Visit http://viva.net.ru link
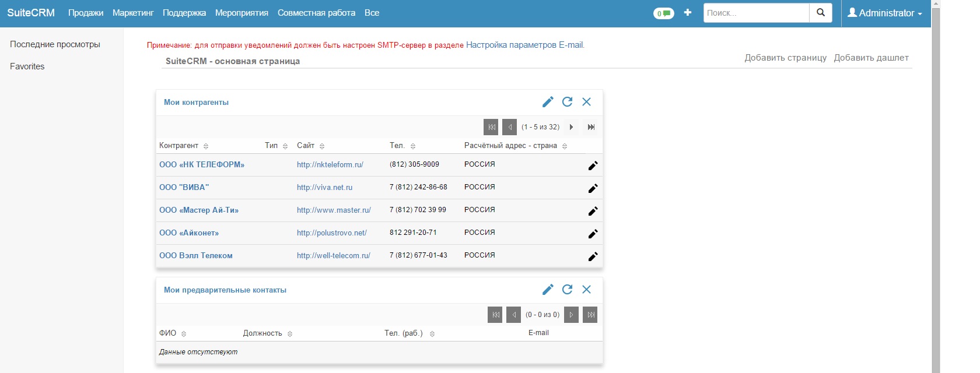This screenshot has width=980, height=373. (325, 187)
